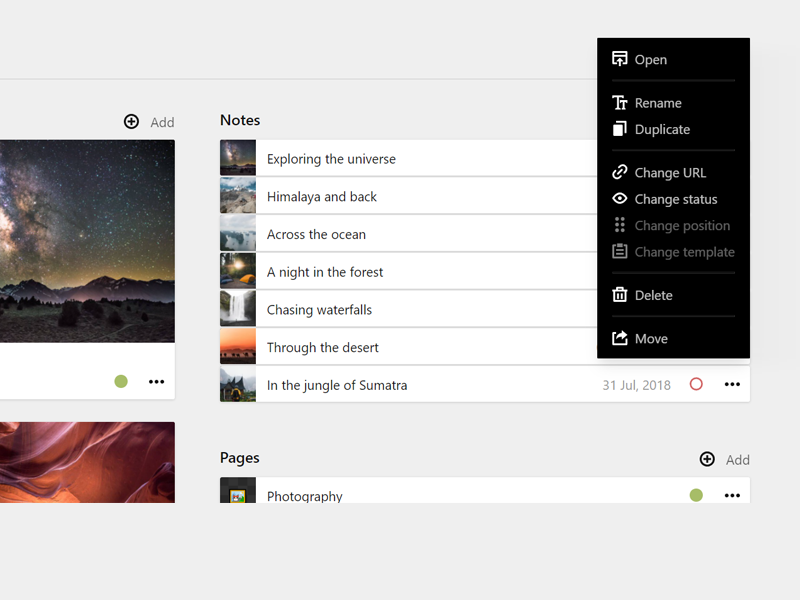Toggle the Change status eye icon

(620, 199)
